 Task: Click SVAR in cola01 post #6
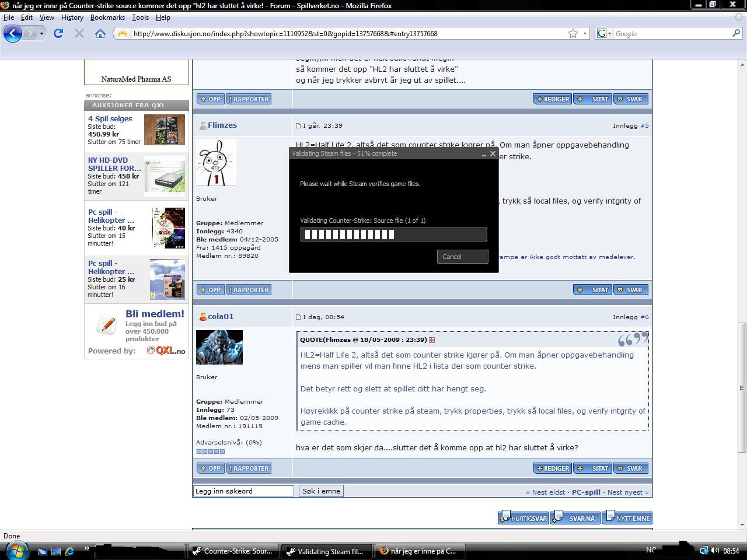[x=630, y=468]
